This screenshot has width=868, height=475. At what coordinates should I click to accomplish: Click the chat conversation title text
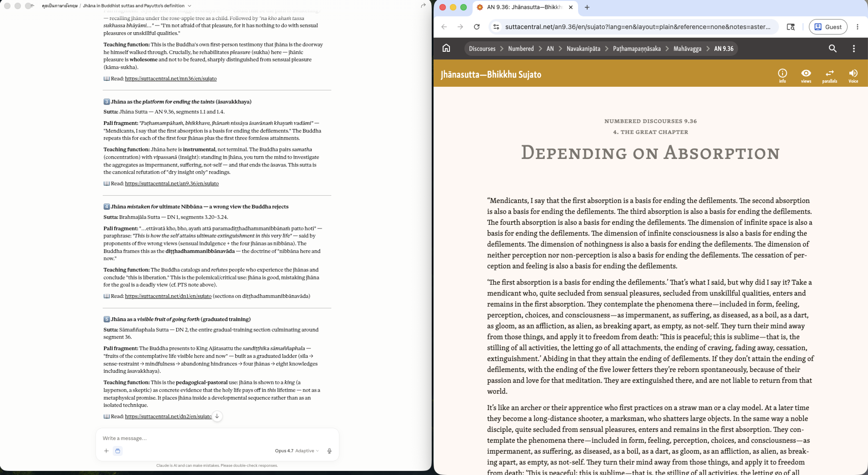click(x=133, y=6)
